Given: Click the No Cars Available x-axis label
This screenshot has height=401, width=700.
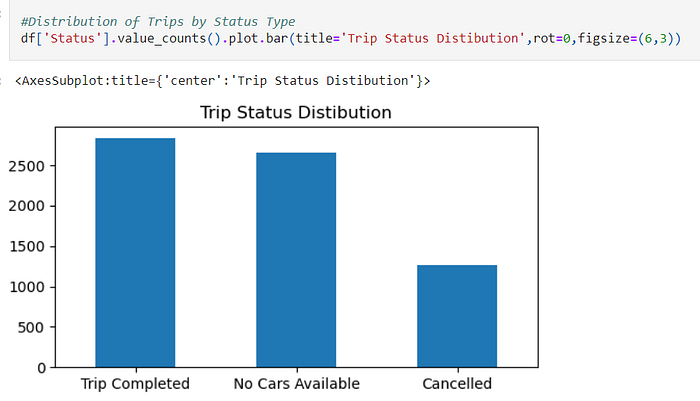Looking at the screenshot, I should click(296, 384).
